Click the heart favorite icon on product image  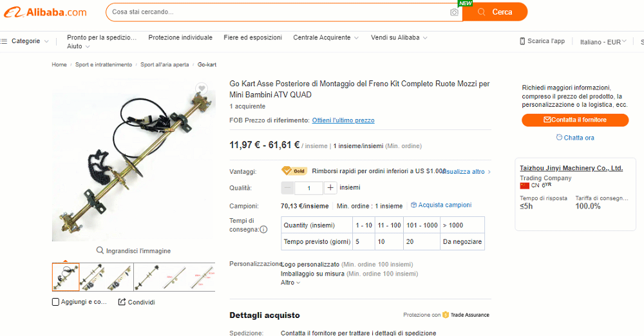coord(201,88)
